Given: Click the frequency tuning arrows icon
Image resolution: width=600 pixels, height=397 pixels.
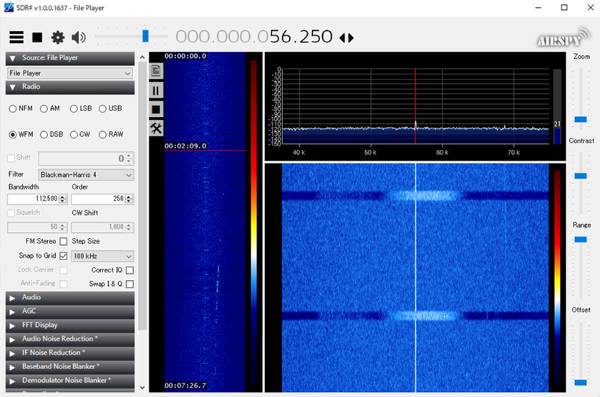Looking at the screenshot, I should click(x=347, y=38).
